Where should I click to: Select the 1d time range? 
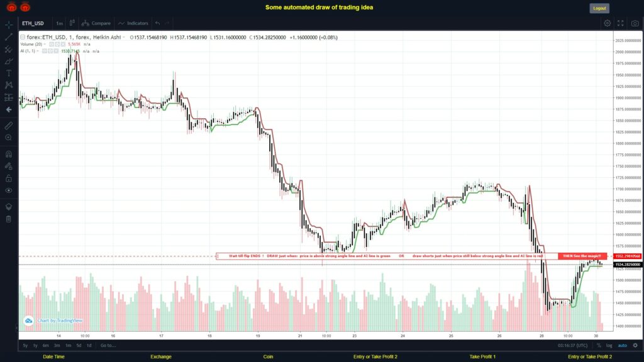pyautogui.click(x=89, y=345)
